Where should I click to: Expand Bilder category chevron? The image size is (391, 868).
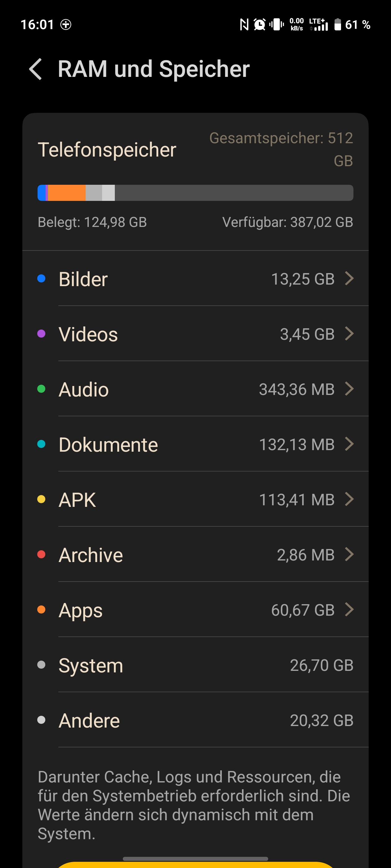point(349,278)
